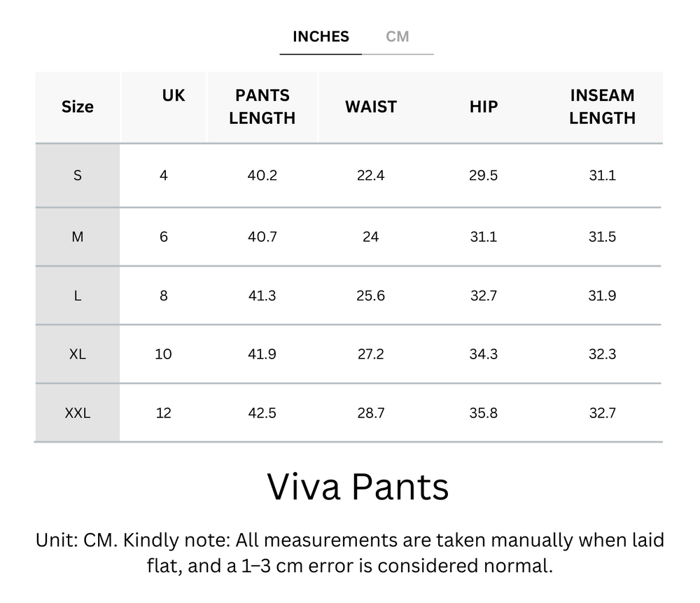
Task: Click the hip value 31.1 for size M
Action: (483, 236)
